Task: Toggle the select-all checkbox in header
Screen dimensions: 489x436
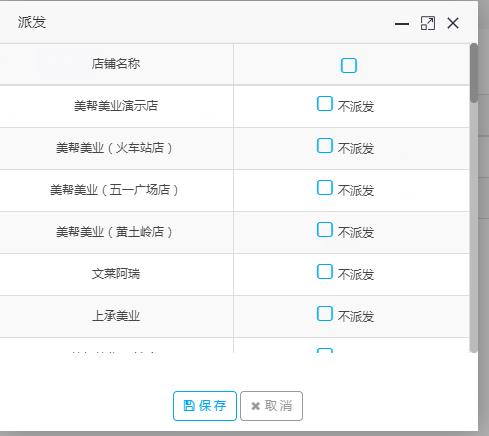Action: click(x=349, y=65)
